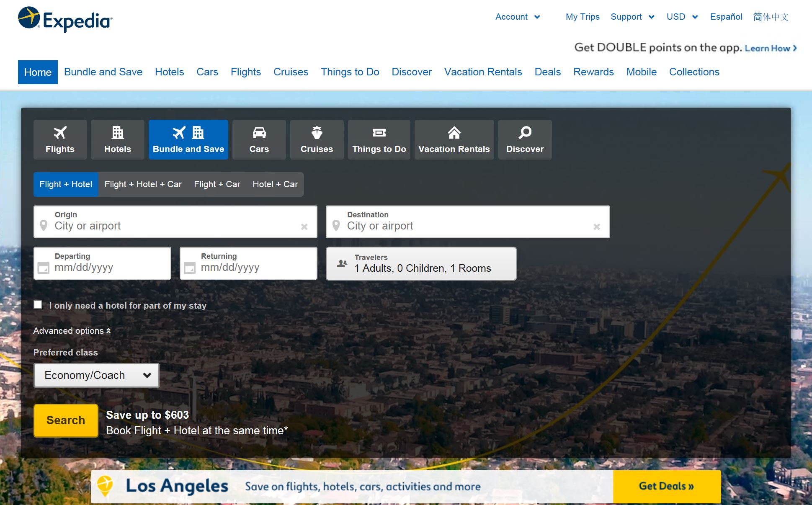Open Bundle and Save in the top navigation
Screen dimensions: 812x505
click(103, 72)
